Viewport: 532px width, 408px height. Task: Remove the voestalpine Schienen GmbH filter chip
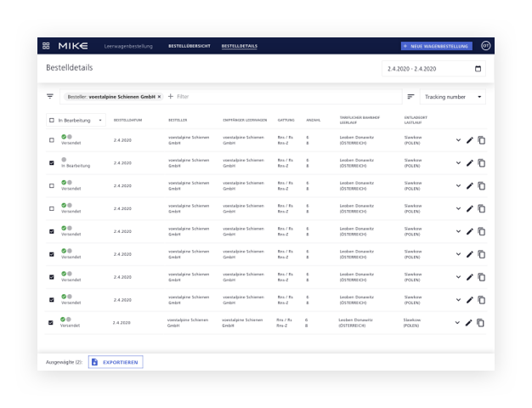point(159,97)
